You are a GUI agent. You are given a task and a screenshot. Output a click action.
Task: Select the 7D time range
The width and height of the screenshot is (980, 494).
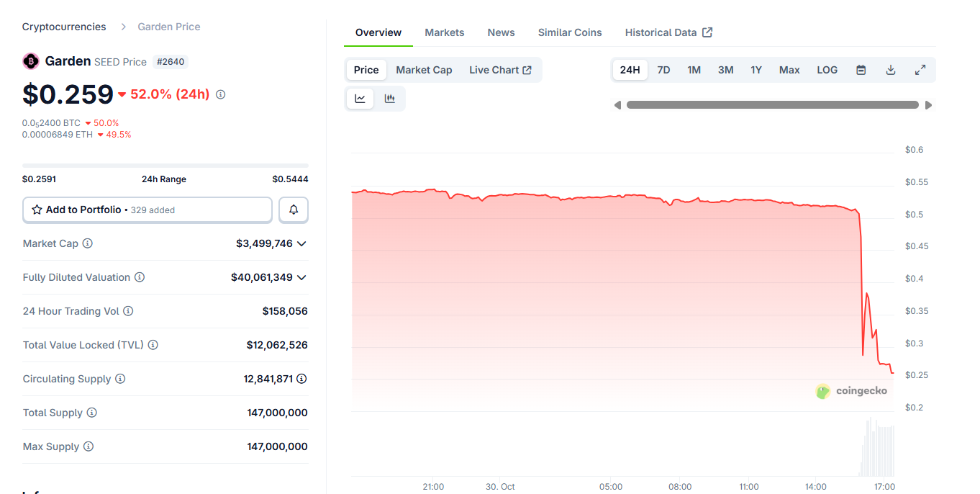pos(663,70)
